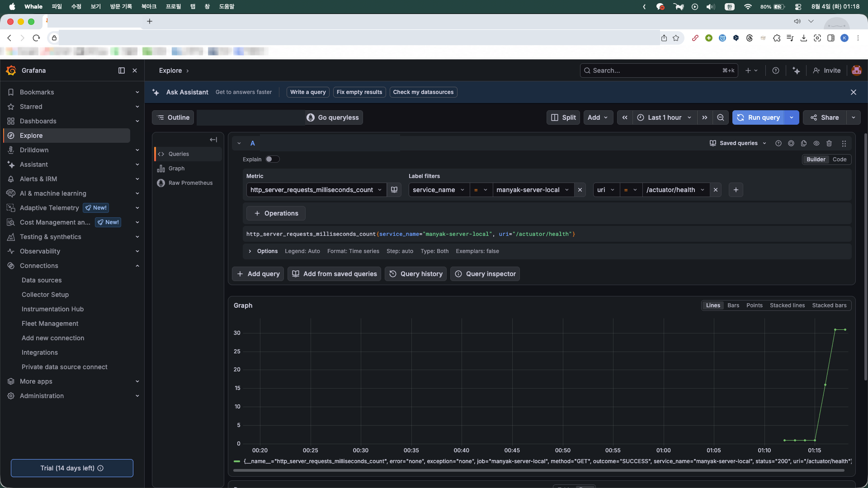Toggle the Explain switch

272,159
